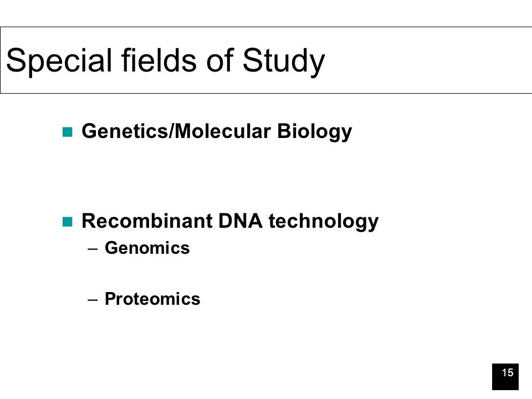Screen dimensions: 532x399
Task: Select the dash before Proteomics
Action: pyautogui.click(x=93, y=300)
